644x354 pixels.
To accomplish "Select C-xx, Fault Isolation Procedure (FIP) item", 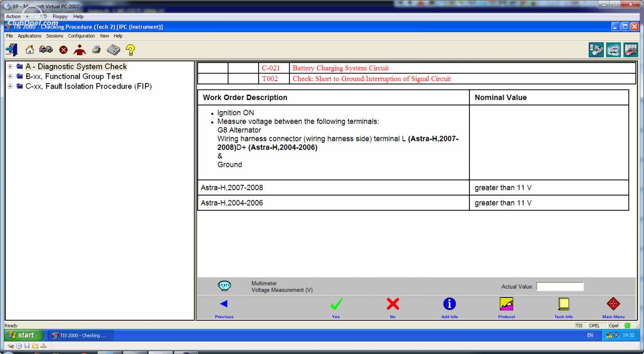I will click(x=89, y=86).
